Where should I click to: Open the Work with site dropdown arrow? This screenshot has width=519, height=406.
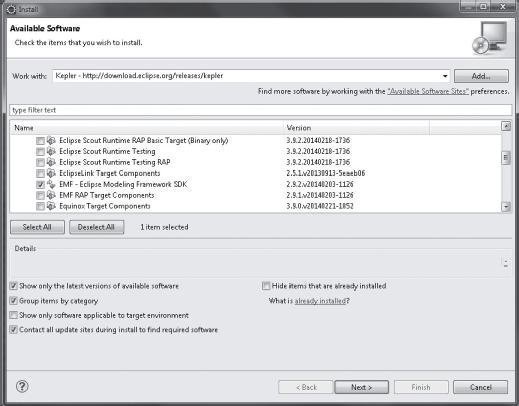pyautogui.click(x=445, y=76)
